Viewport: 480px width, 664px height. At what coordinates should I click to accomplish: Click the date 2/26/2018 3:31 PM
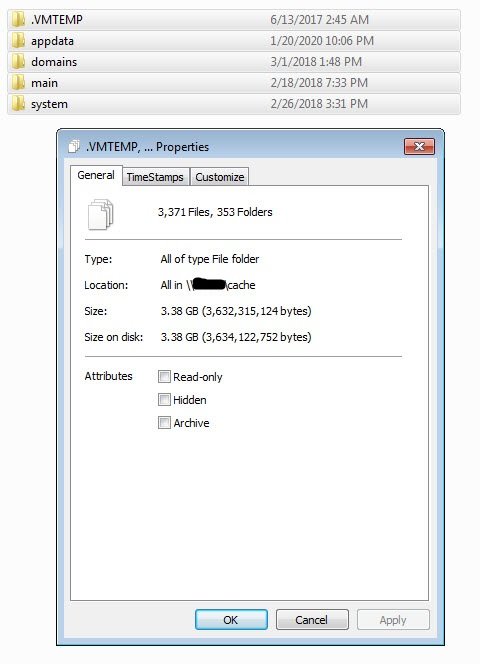[x=319, y=104]
